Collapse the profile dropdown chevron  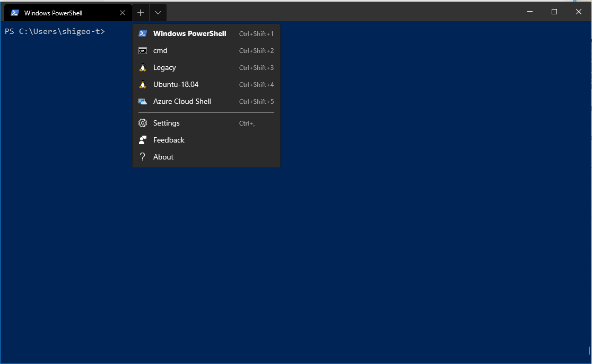[158, 13]
